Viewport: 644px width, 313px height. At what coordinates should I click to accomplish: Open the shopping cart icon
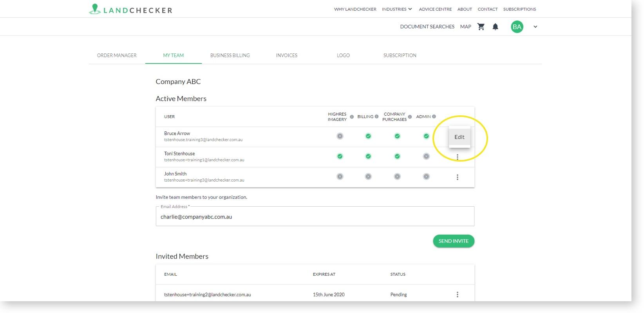(x=481, y=27)
